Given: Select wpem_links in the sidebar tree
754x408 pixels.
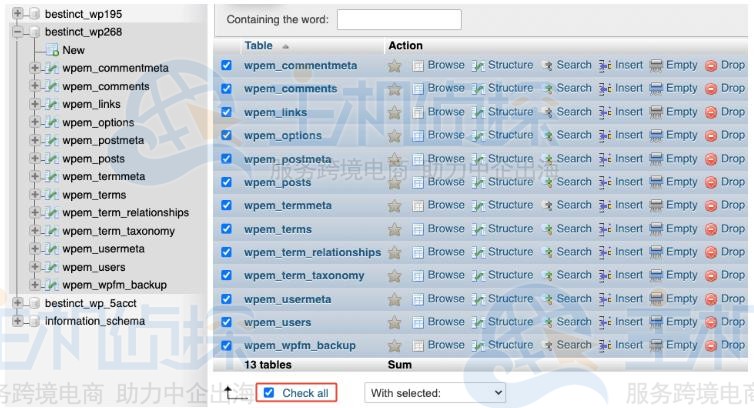Looking at the screenshot, I should tap(91, 104).
